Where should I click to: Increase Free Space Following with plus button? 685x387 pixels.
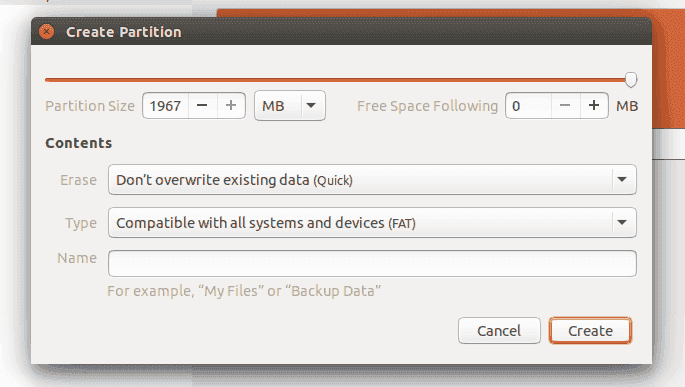coord(594,106)
